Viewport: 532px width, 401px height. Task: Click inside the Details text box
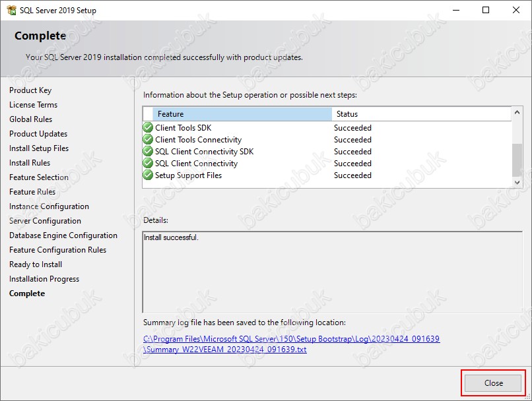tap(332, 272)
